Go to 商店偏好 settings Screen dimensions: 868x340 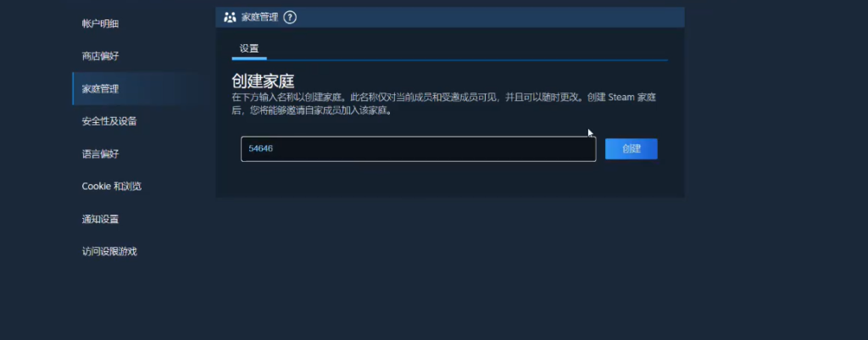click(x=100, y=56)
